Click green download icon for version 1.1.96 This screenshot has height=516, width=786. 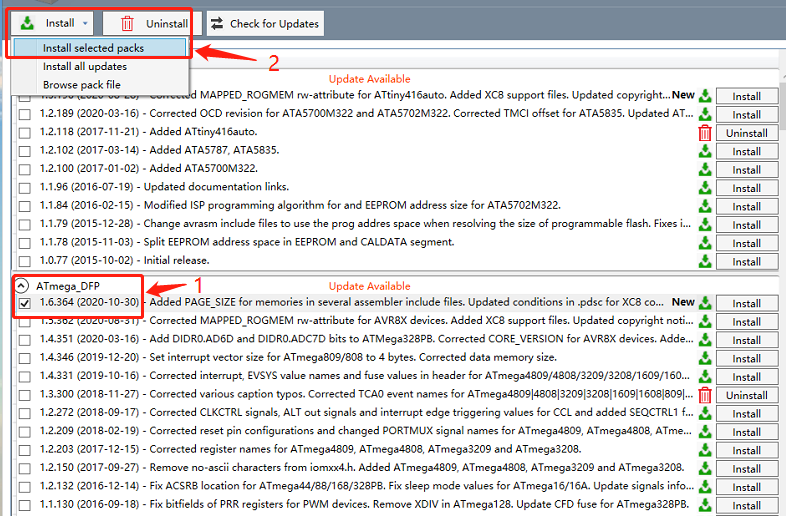click(705, 188)
